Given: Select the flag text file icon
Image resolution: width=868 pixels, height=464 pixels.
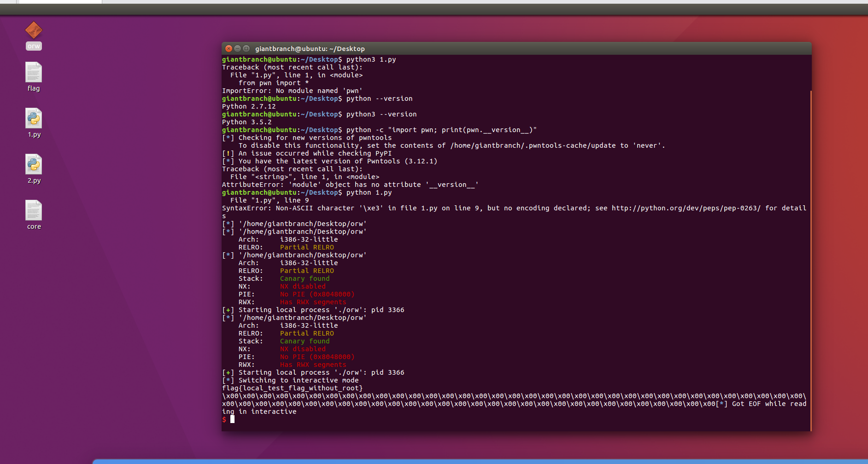Looking at the screenshot, I should click(x=34, y=73).
